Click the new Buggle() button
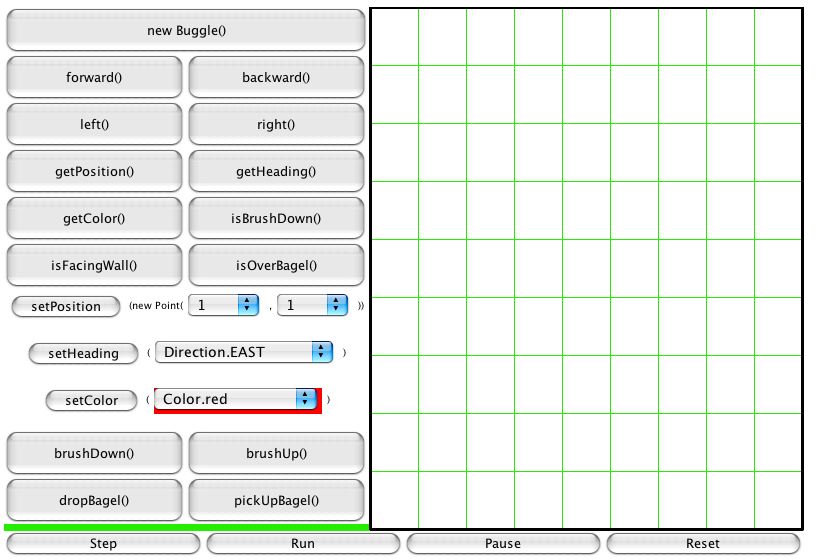Viewport: 822px width, 559px height. [x=186, y=30]
